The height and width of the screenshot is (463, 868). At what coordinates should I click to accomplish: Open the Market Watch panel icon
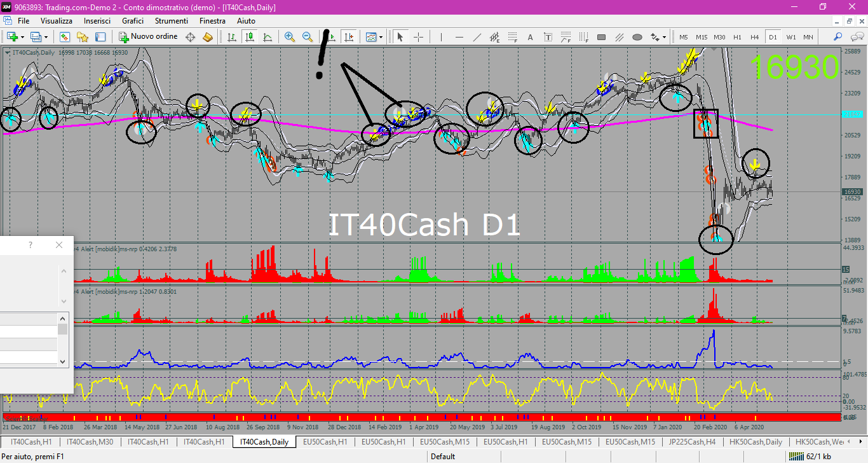(65, 37)
